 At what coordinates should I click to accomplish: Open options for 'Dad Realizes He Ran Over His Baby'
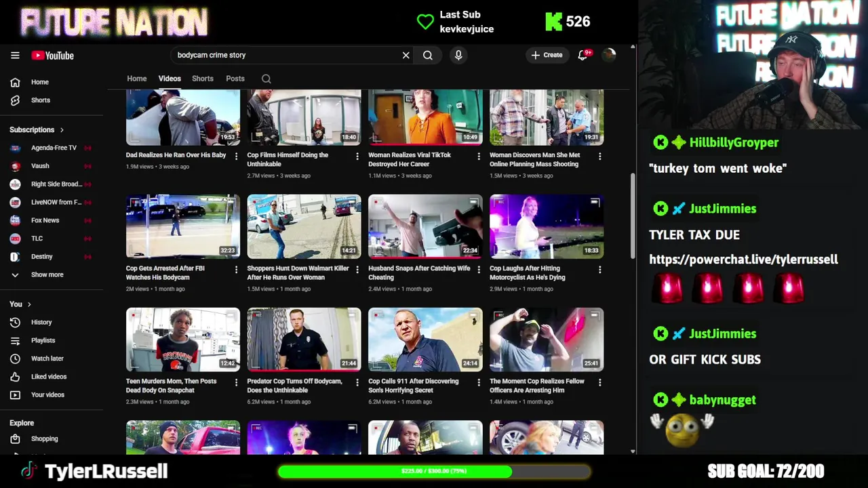tap(236, 157)
